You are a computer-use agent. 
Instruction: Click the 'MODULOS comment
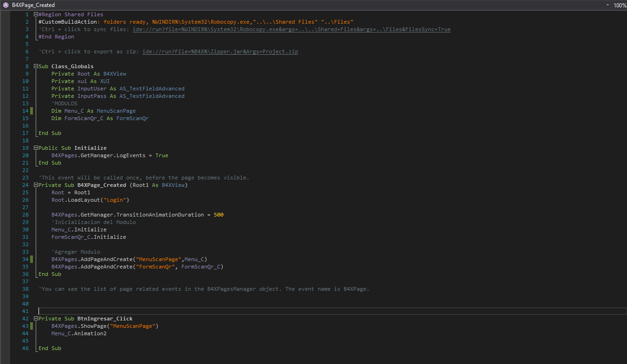click(64, 103)
